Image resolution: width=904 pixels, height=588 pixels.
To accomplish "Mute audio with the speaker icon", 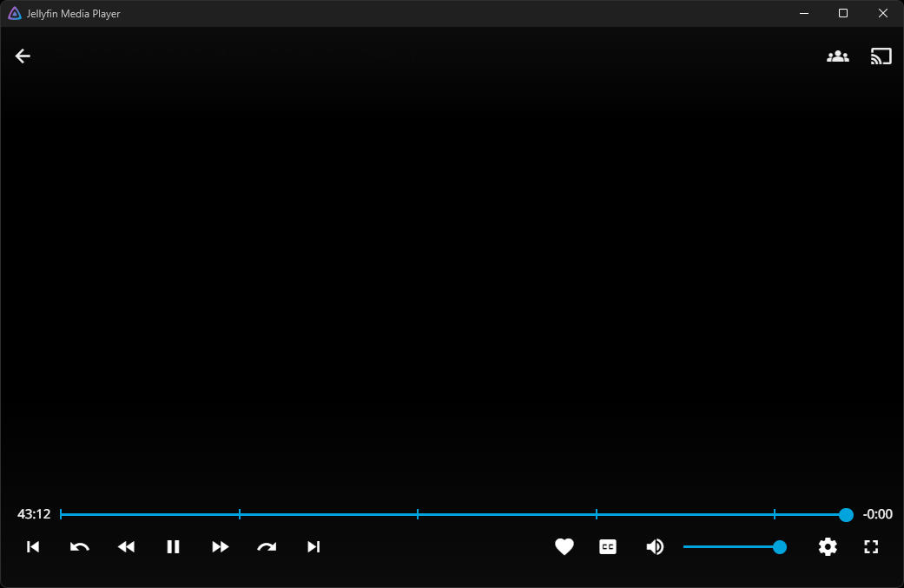I will tap(655, 546).
